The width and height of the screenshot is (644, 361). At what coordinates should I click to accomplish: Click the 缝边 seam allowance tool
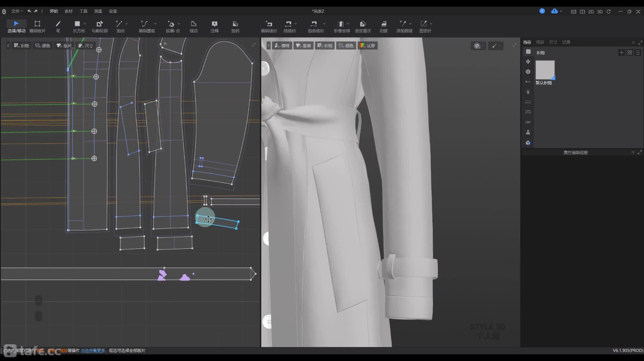pos(194,26)
